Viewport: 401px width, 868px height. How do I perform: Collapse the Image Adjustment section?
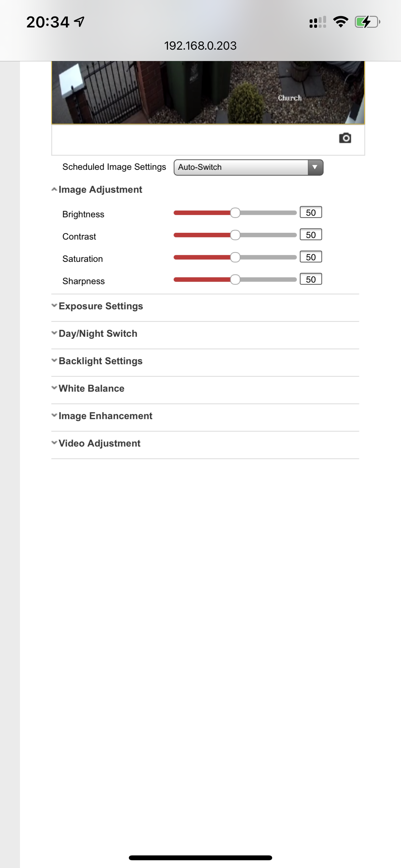click(100, 190)
